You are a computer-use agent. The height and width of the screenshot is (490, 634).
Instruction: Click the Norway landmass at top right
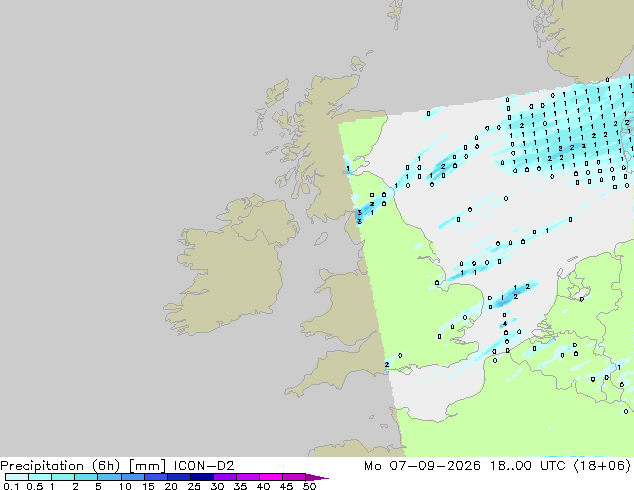click(x=590, y=38)
